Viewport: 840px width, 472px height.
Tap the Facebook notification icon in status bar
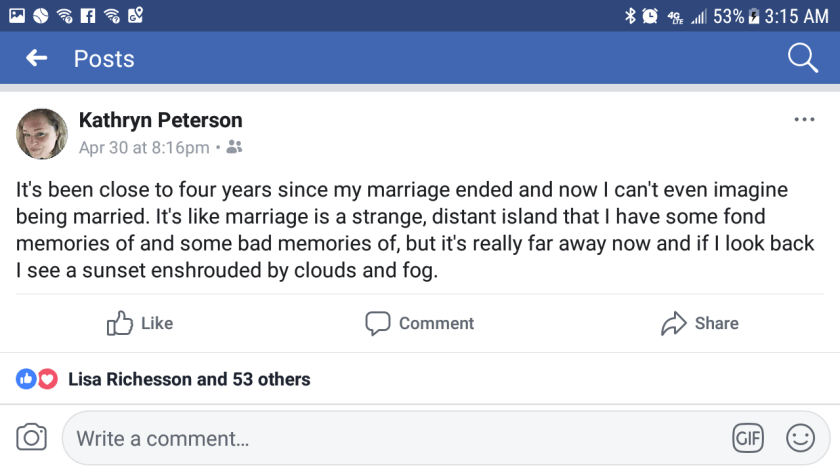[x=87, y=15]
